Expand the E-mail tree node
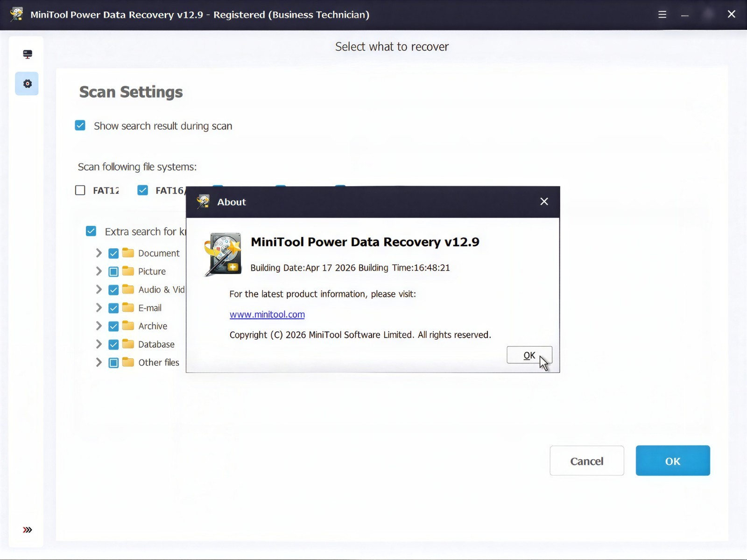Viewport: 747px width, 560px height. pos(99,308)
